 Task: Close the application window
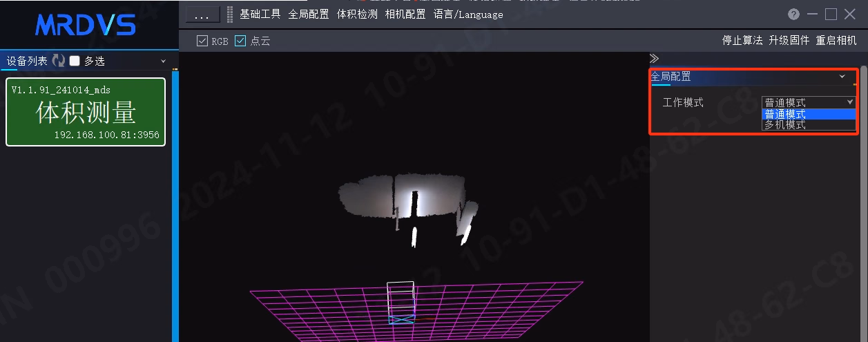[x=850, y=15]
